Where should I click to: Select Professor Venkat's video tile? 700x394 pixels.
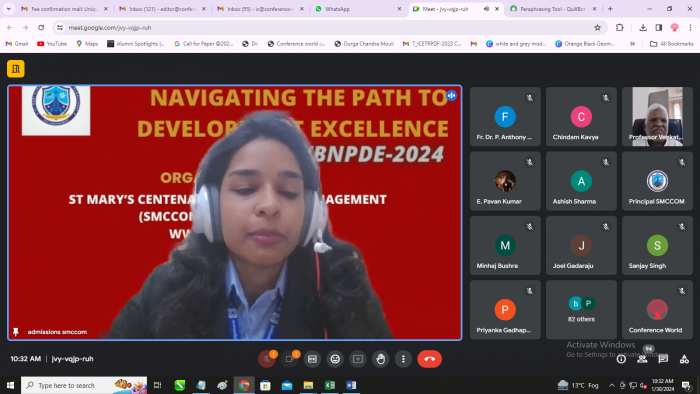pos(657,116)
